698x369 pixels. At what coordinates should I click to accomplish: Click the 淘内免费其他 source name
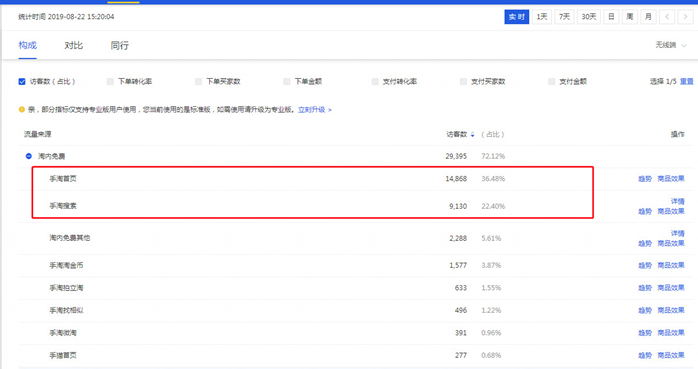pyautogui.click(x=69, y=238)
